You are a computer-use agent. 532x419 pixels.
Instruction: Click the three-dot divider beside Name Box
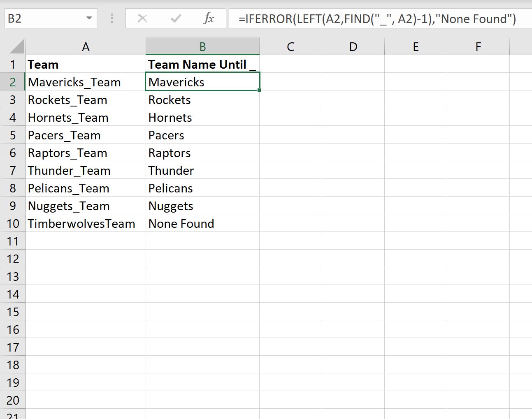(x=112, y=19)
